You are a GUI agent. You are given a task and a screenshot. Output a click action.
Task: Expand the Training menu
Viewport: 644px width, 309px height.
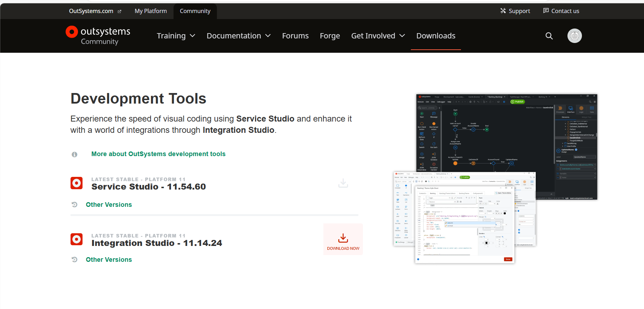[176, 36]
